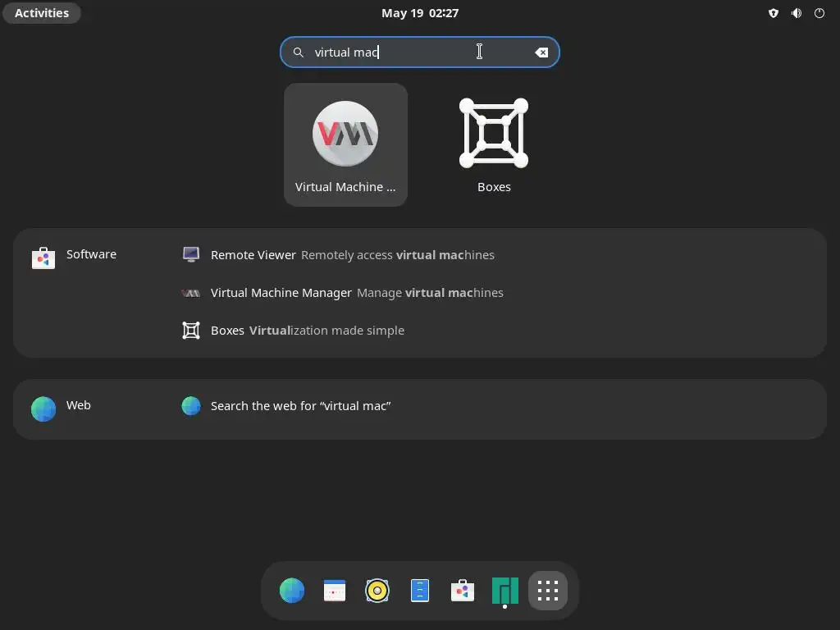Open the clock and calendar menu
The width and height of the screenshot is (840, 630).
pyautogui.click(x=420, y=13)
